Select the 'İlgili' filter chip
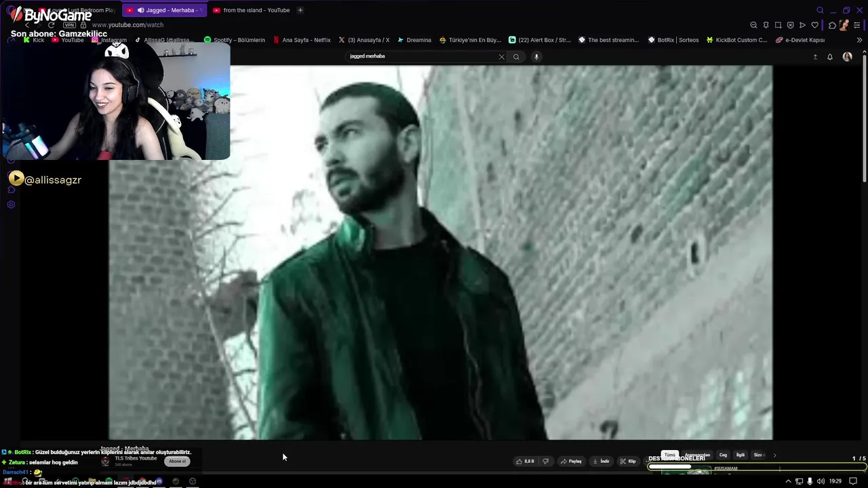The image size is (868, 488). pos(741,455)
